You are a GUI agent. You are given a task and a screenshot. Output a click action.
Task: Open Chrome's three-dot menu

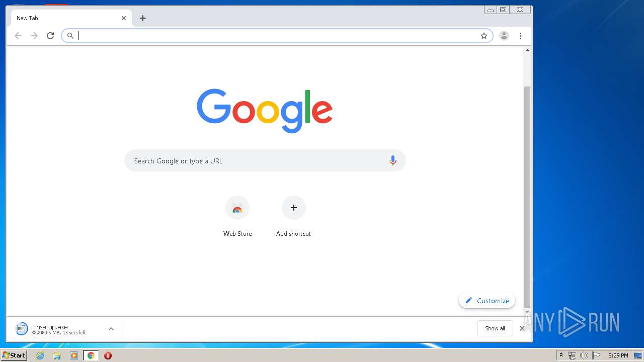tap(520, 36)
